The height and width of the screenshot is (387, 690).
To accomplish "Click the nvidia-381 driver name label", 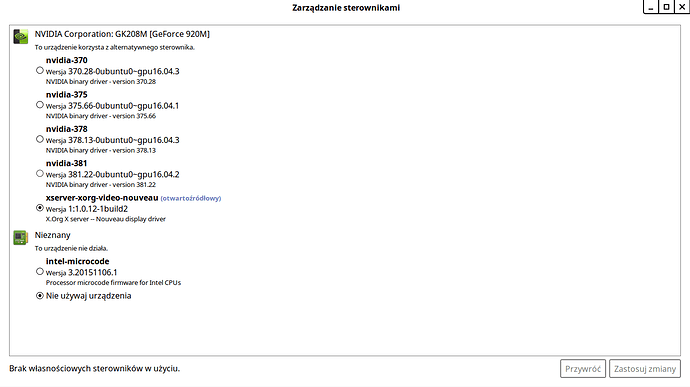I will (66, 163).
